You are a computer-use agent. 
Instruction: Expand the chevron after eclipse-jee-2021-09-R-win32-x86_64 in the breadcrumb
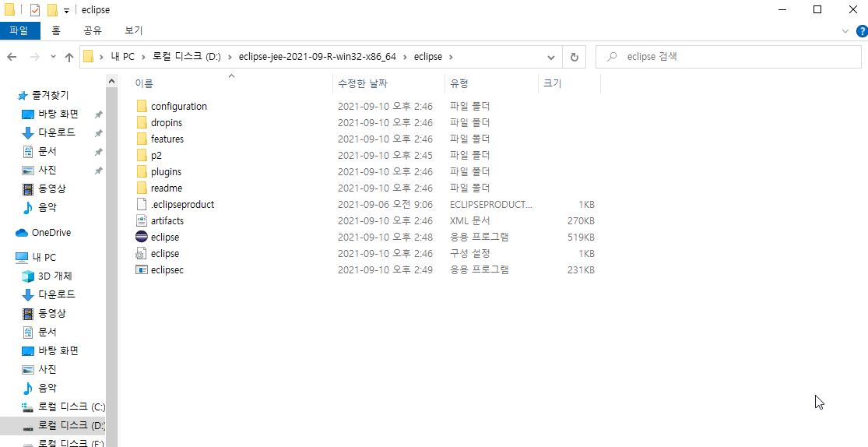click(x=404, y=57)
